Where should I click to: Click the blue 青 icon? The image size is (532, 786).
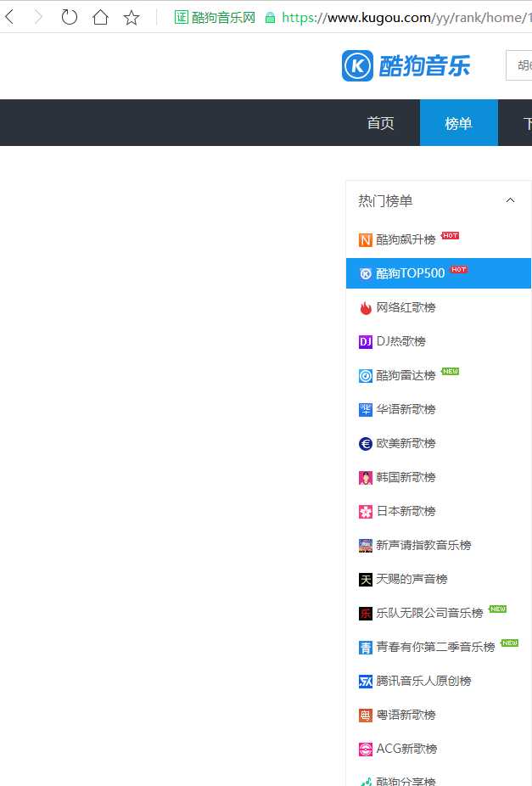click(x=365, y=648)
